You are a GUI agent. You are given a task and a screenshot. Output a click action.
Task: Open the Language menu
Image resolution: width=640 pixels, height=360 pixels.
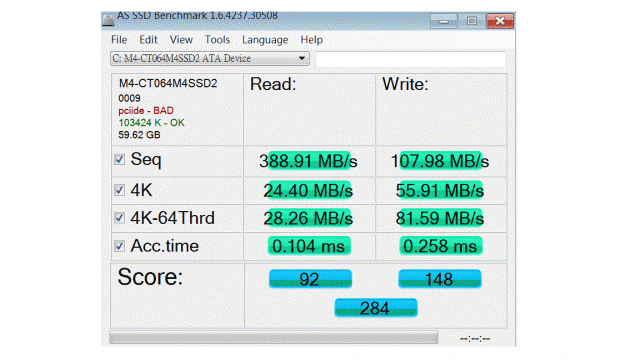pyautogui.click(x=265, y=40)
